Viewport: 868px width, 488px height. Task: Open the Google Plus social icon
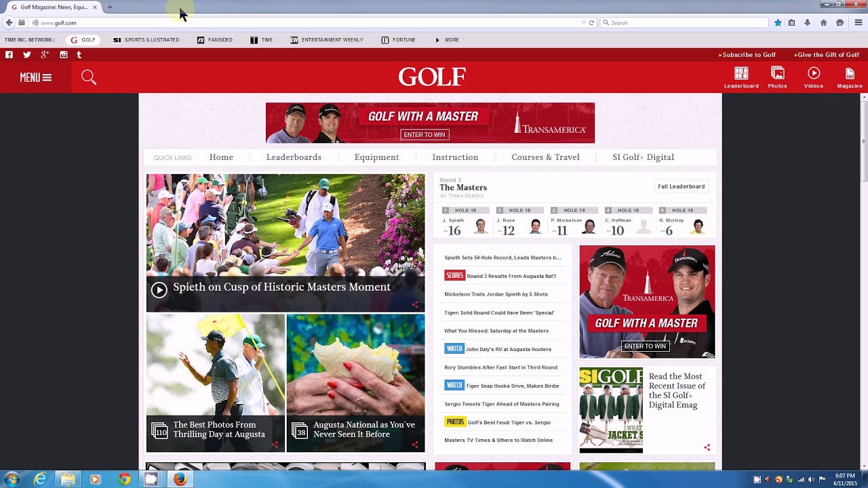pos(45,55)
